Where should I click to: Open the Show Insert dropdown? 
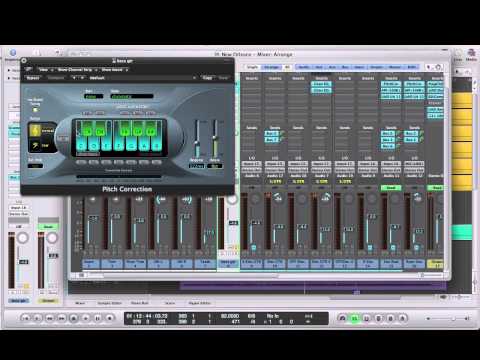click(x=114, y=70)
